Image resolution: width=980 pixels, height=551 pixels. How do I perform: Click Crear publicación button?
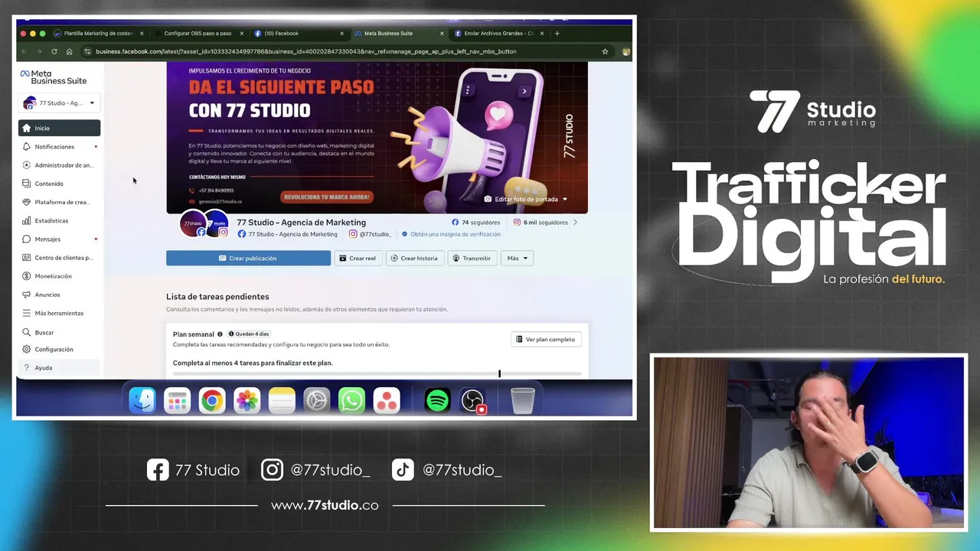pyautogui.click(x=248, y=258)
